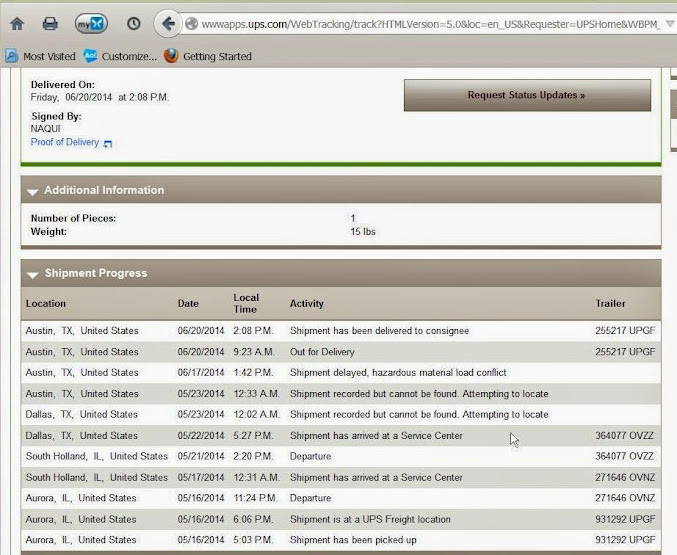Collapse the Additional Information section
The image size is (677, 555).
[32, 191]
